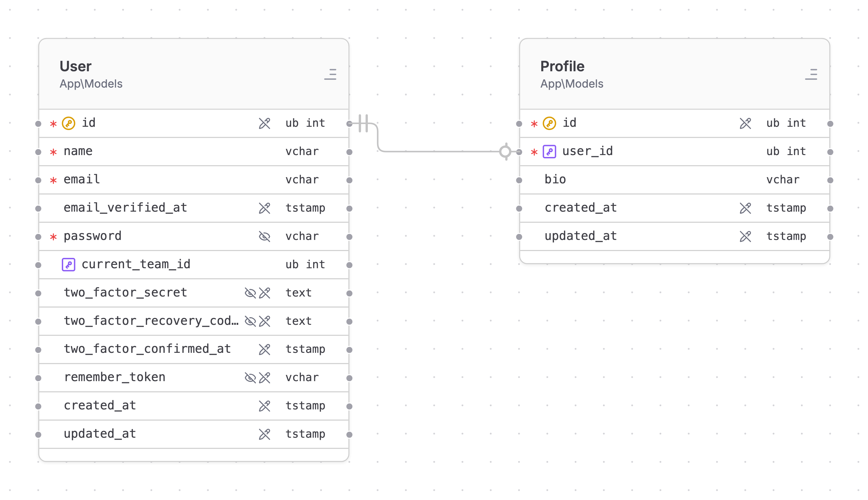Click the zero-or-one circle marker near user_id

(x=506, y=152)
